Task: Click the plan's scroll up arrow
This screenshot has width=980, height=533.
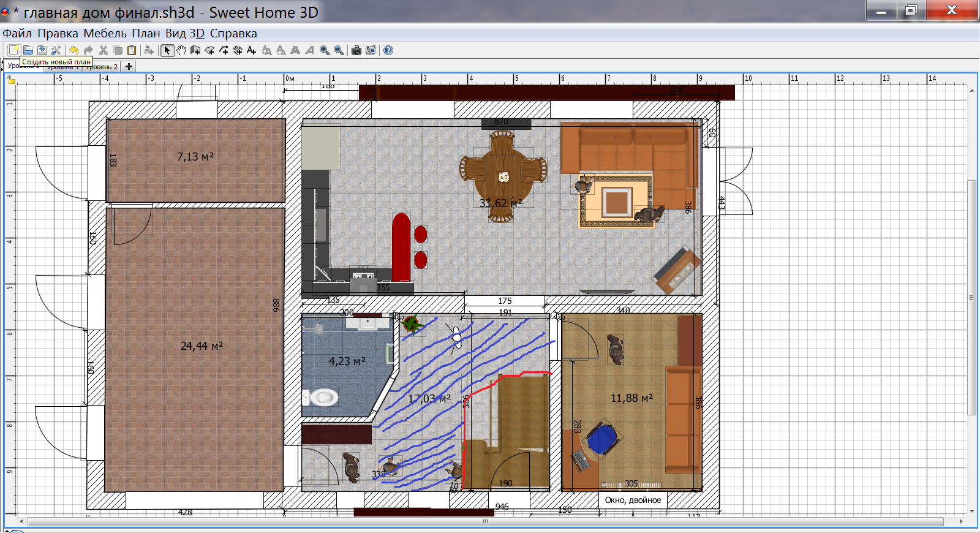Action: pyautogui.click(x=972, y=90)
